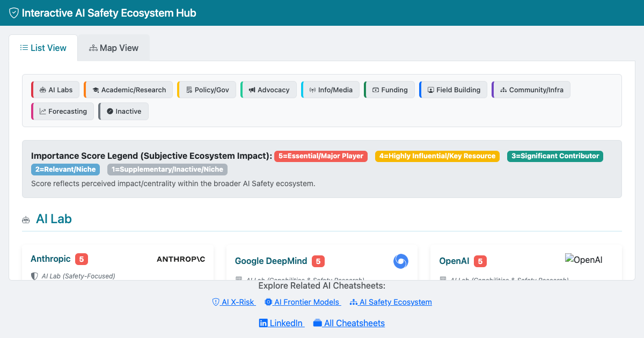Open the Google DeepMind card title

point(271,261)
